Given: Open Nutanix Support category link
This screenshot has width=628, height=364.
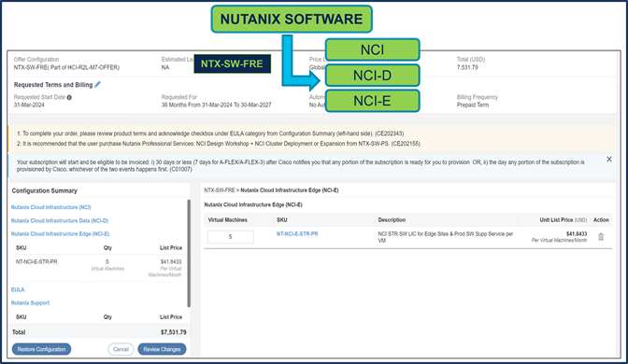Looking at the screenshot, I should point(30,302).
